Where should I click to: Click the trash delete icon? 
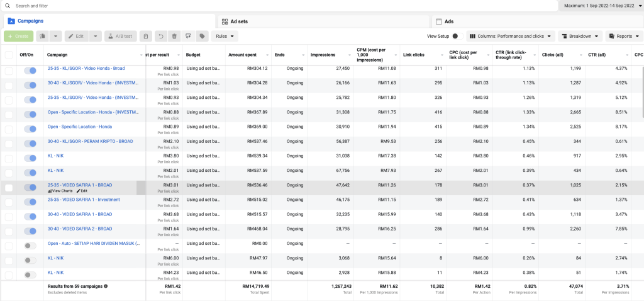tap(174, 37)
